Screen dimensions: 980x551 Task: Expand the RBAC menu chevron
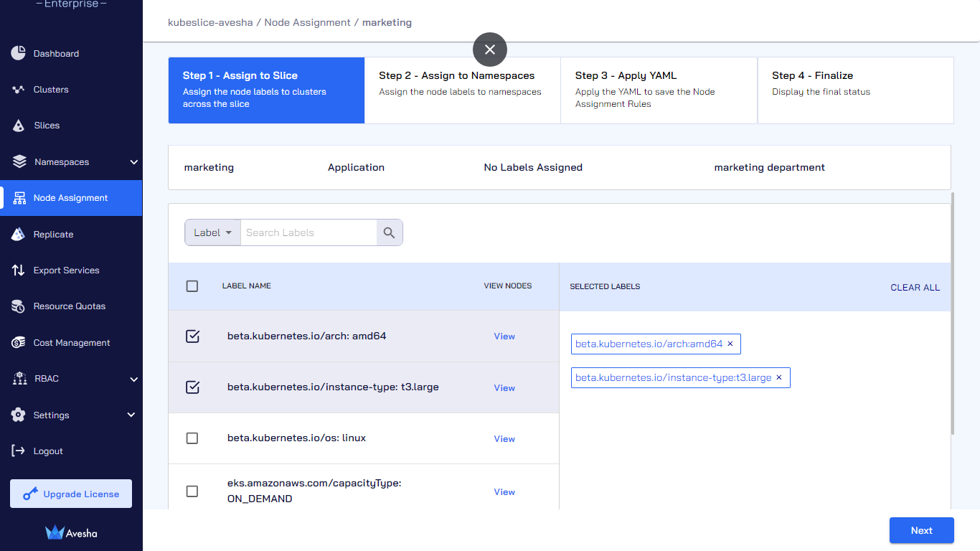pos(133,379)
